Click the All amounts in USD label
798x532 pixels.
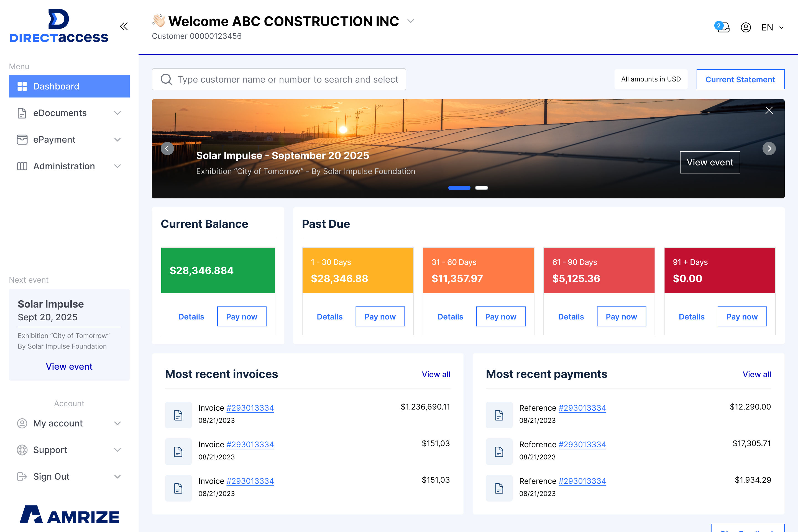[651, 80]
